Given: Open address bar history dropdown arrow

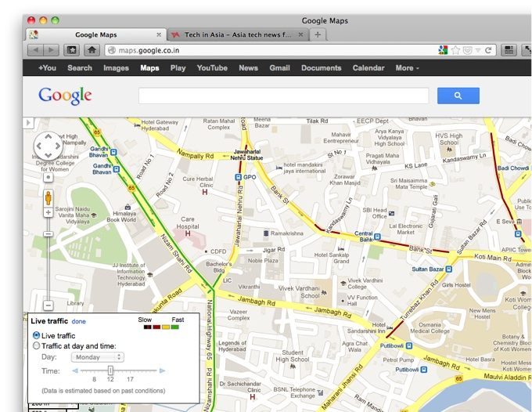Looking at the screenshot, I should pos(478,50).
